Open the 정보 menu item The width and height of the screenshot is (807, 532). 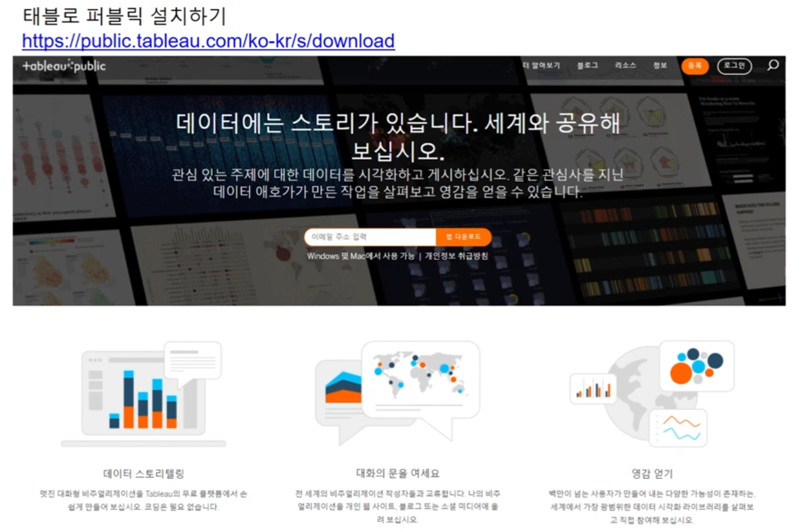[x=660, y=66]
